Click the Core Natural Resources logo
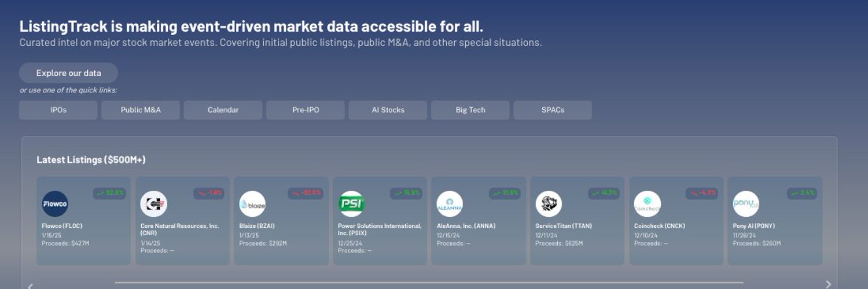868x289 pixels. point(154,204)
